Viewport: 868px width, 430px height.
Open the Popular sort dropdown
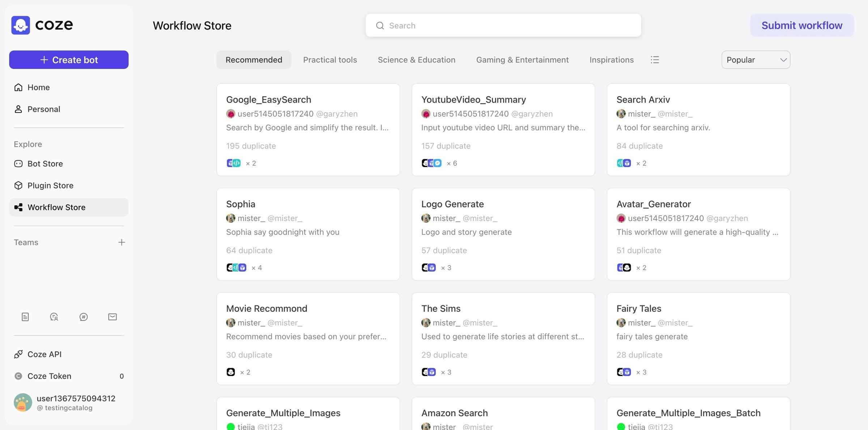[x=756, y=60]
